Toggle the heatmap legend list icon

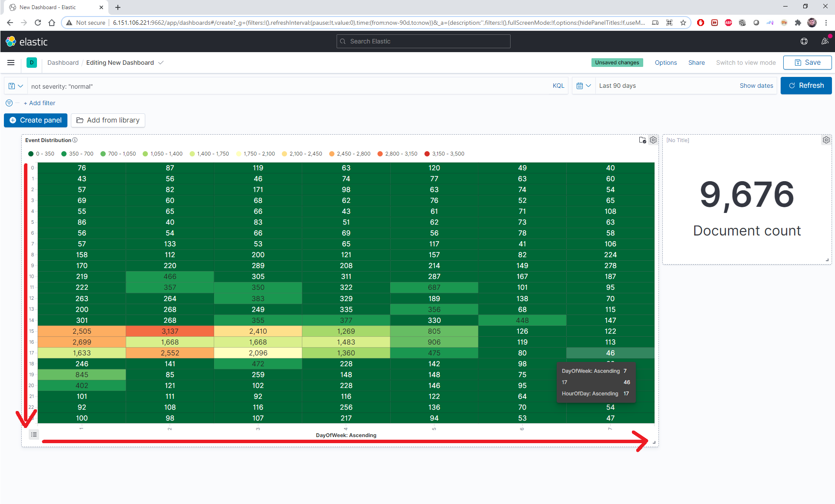(x=34, y=434)
